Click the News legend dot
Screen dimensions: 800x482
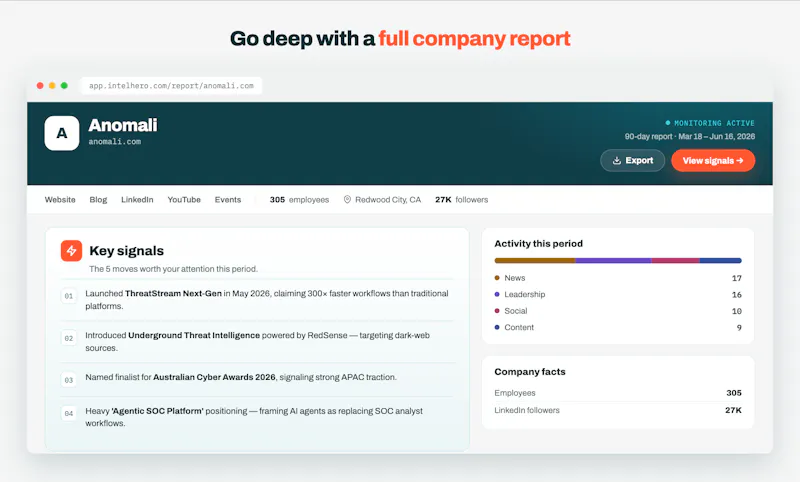pyautogui.click(x=497, y=278)
